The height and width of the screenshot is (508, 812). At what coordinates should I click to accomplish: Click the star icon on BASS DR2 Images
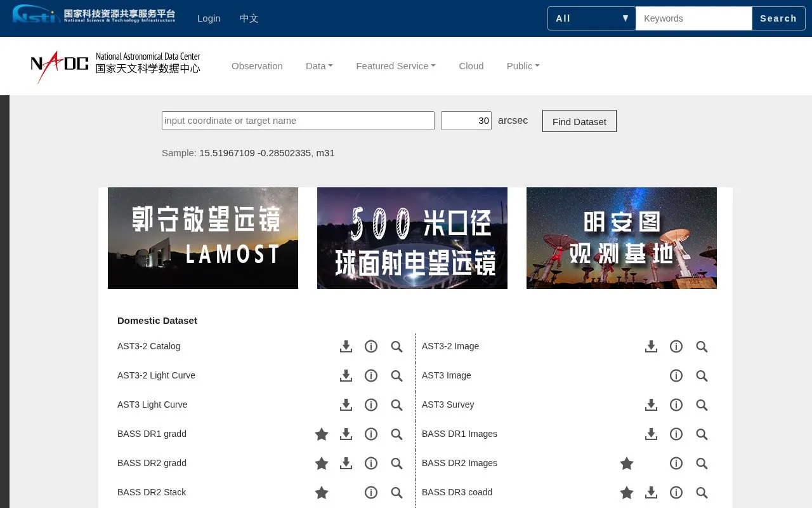click(x=627, y=463)
